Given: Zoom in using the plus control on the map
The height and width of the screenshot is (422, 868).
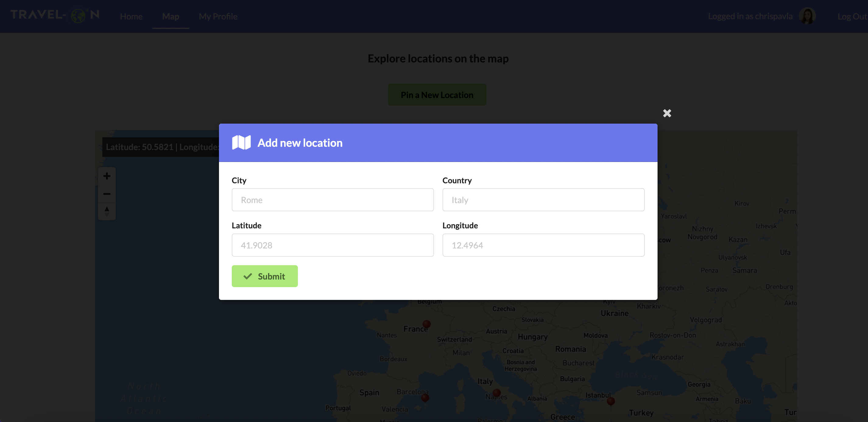Looking at the screenshot, I should (107, 175).
